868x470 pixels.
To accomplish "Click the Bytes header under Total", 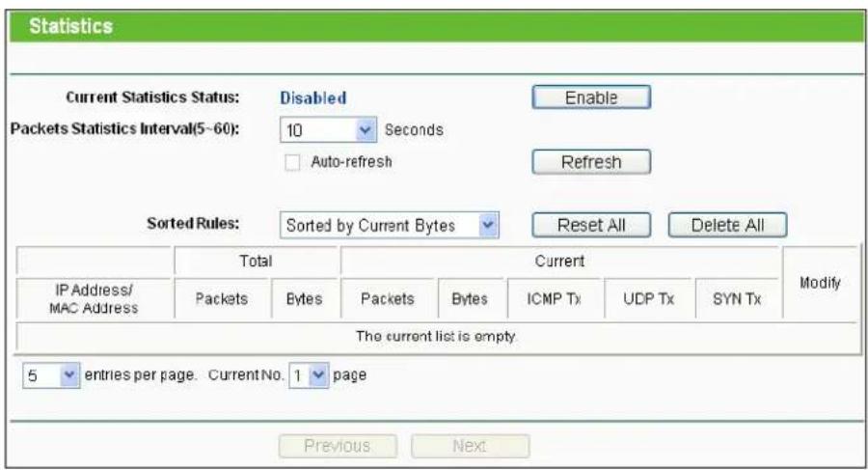I will point(304,299).
